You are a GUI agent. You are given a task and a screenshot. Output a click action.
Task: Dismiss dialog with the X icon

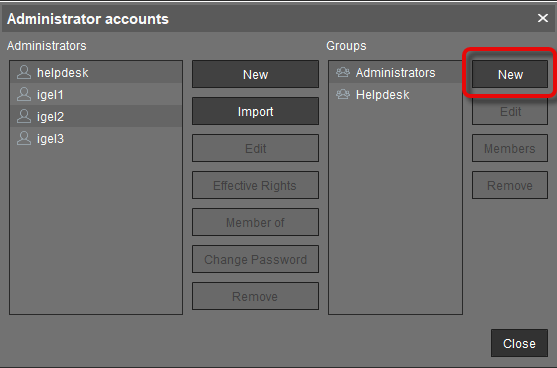543,18
